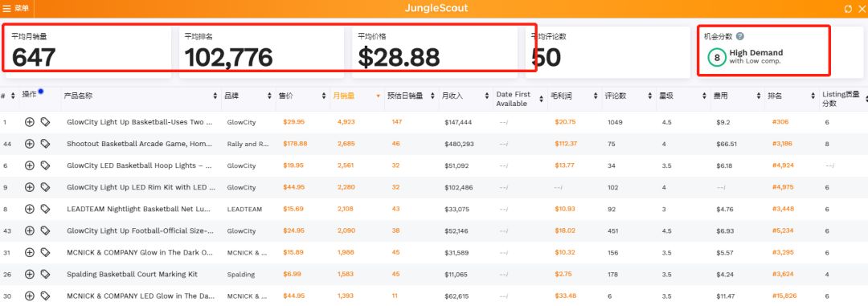
Task: Click the opportunity score circle showing 8
Action: click(717, 57)
